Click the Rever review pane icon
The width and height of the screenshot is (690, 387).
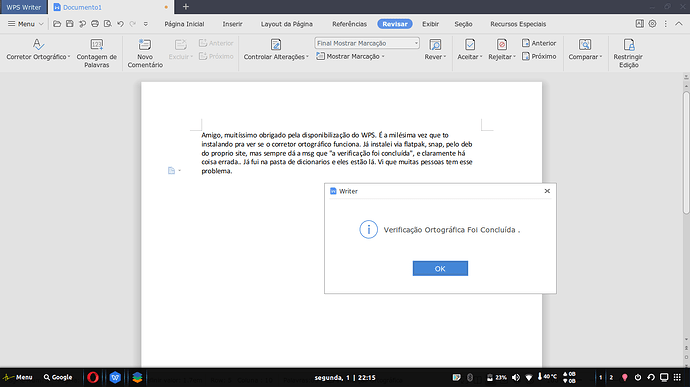435,44
